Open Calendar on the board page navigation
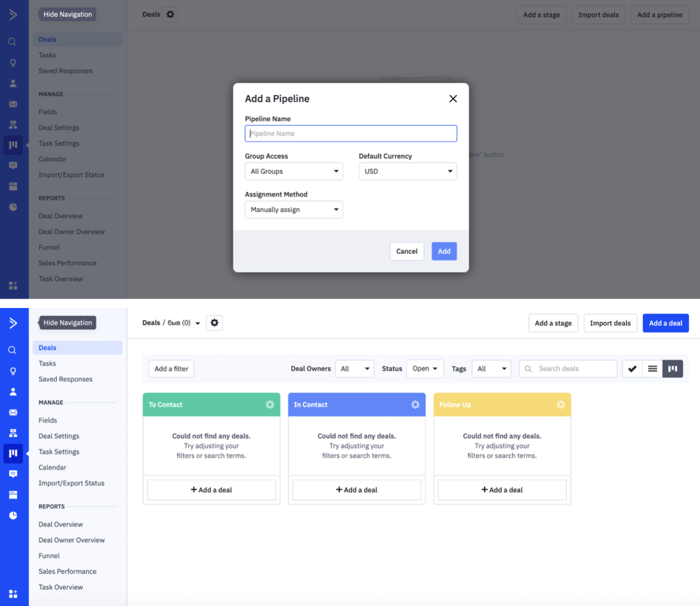Image resolution: width=700 pixels, height=606 pixels. [52, 467]
